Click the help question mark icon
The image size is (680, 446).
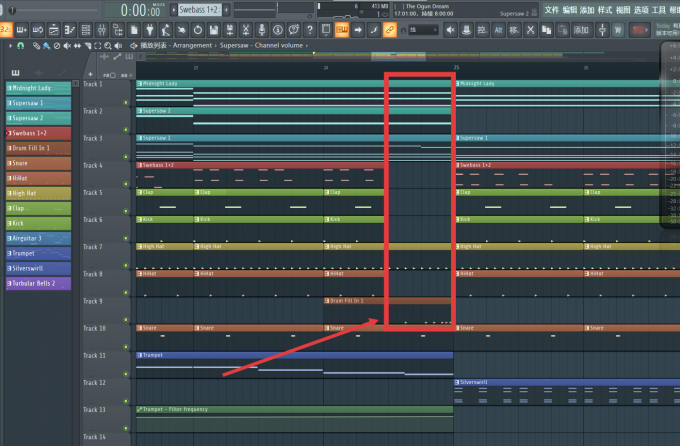[x=310, y=30]
